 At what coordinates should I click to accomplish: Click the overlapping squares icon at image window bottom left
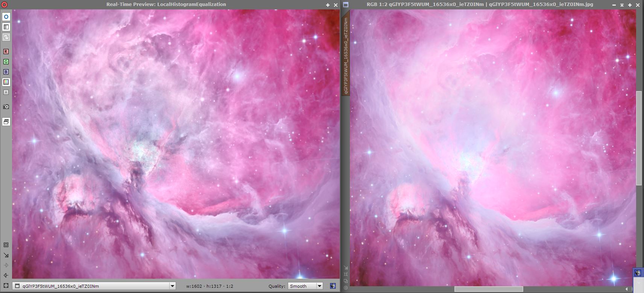coord(346,281)
